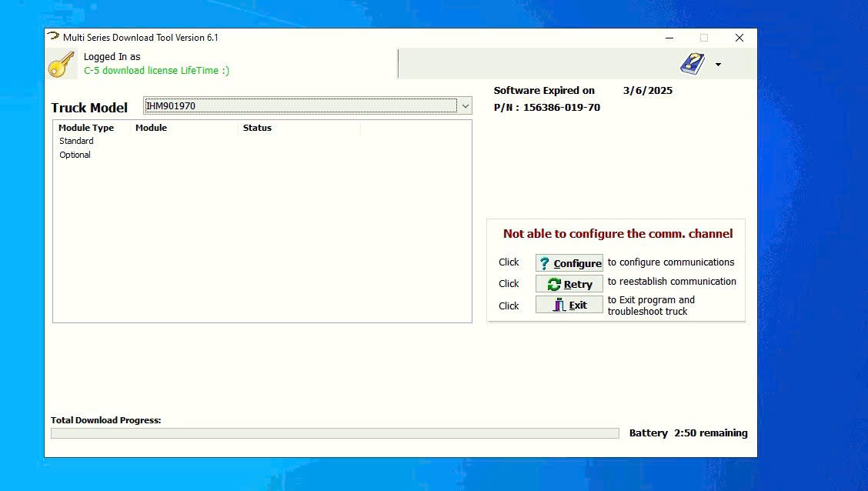This screenshot has width=868, height=491.
Task: Click Exit to close the program
Action: (x=569, y=304)
